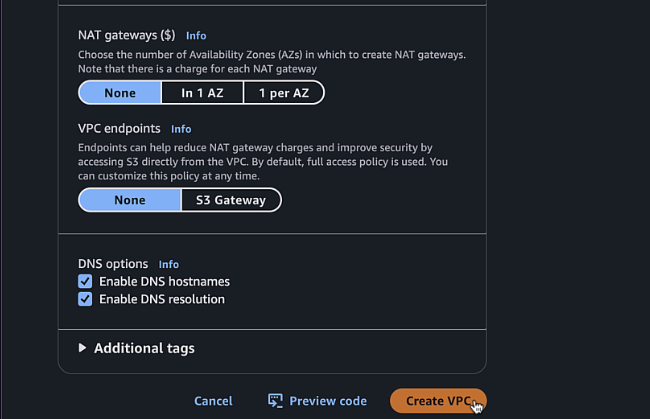Choose In 1 AZ for NAT gateways
This screenshot has width=650, height=419.
202,93
